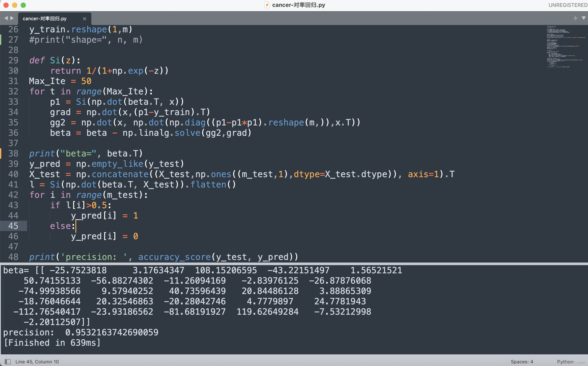Click 'grad = np.dot' on line 34
Image resolution: width=588 pixels, height=366 pixels.
(83, 112)
